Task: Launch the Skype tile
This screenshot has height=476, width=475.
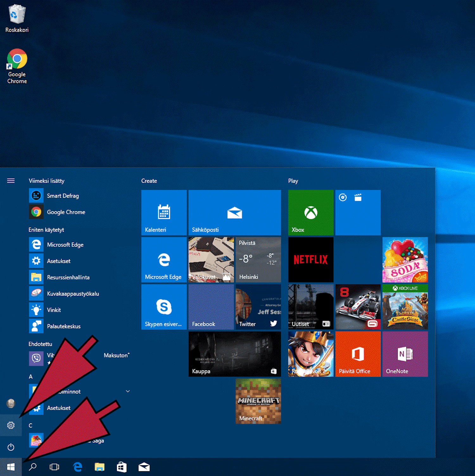Action: pyautogui.click(x=164, y=307)
